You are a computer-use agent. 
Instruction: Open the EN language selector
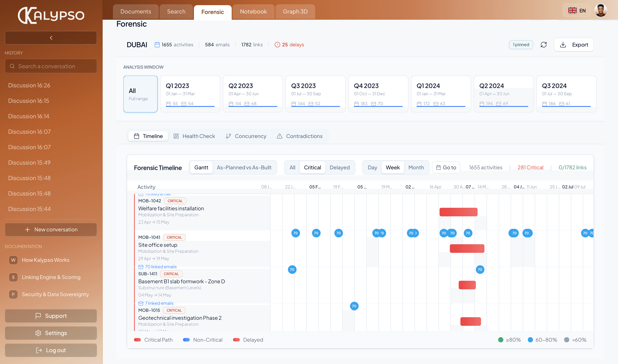click(576, 11)
